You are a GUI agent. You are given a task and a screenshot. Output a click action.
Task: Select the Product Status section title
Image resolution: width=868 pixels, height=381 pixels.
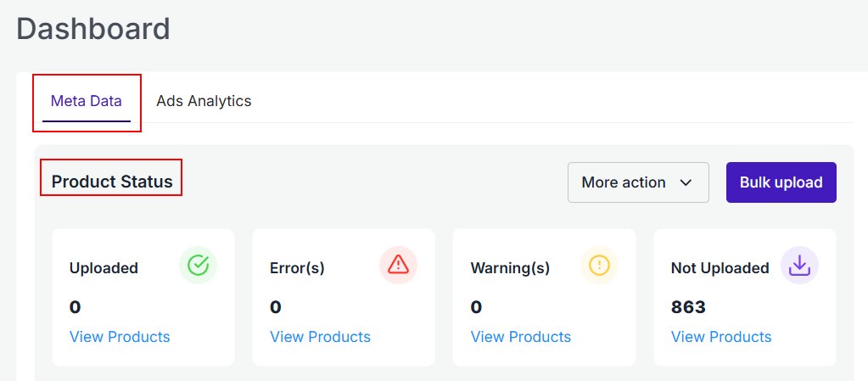[112, 182]
